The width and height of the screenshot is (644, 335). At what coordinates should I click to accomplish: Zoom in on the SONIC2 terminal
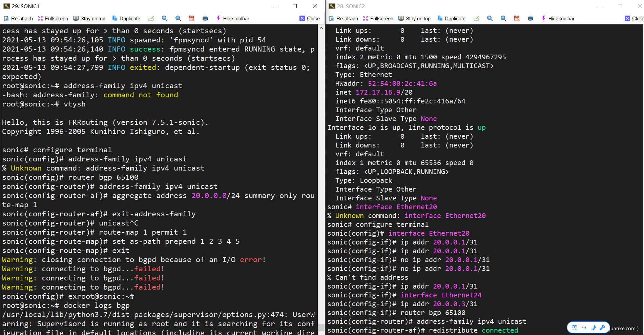pos(490,18)
